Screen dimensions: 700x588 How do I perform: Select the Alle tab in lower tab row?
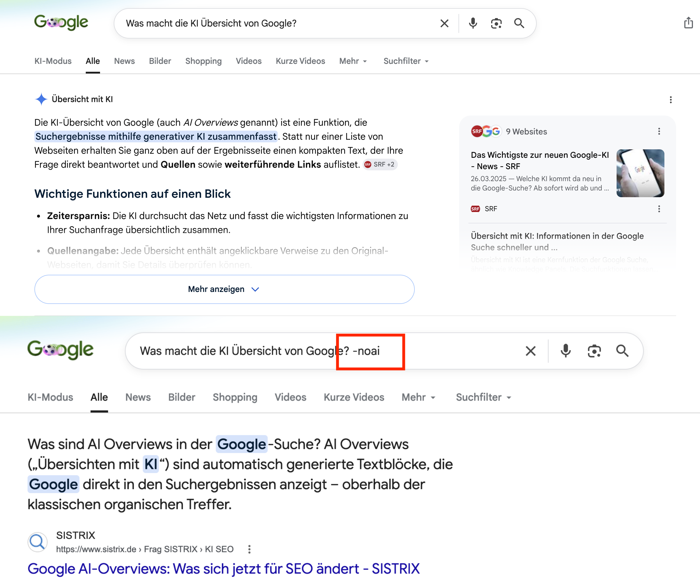point(99,397)
